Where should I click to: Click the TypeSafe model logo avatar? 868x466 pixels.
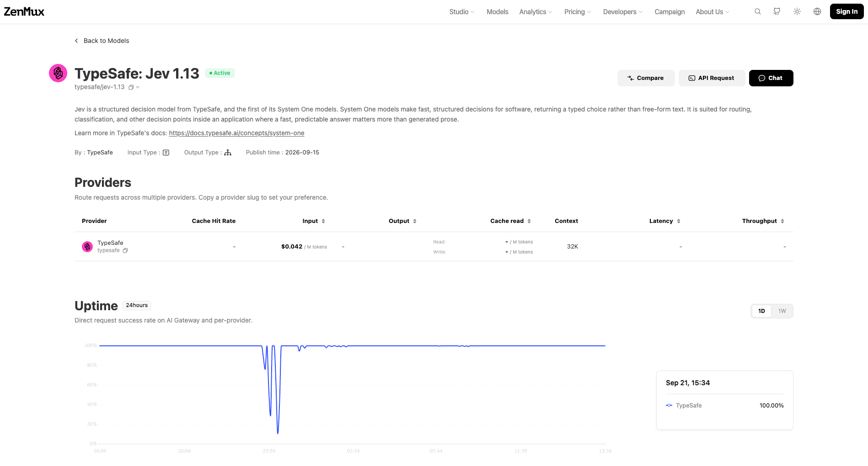[58, 73]
